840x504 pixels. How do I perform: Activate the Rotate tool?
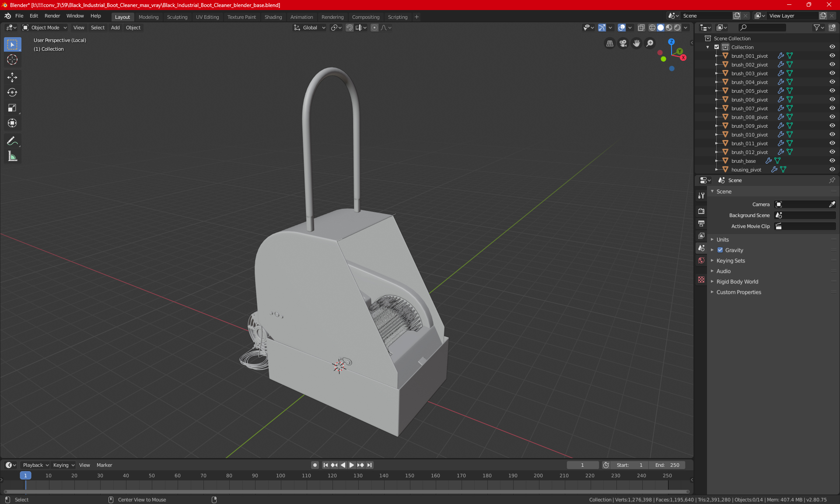(x=12, y=92)
